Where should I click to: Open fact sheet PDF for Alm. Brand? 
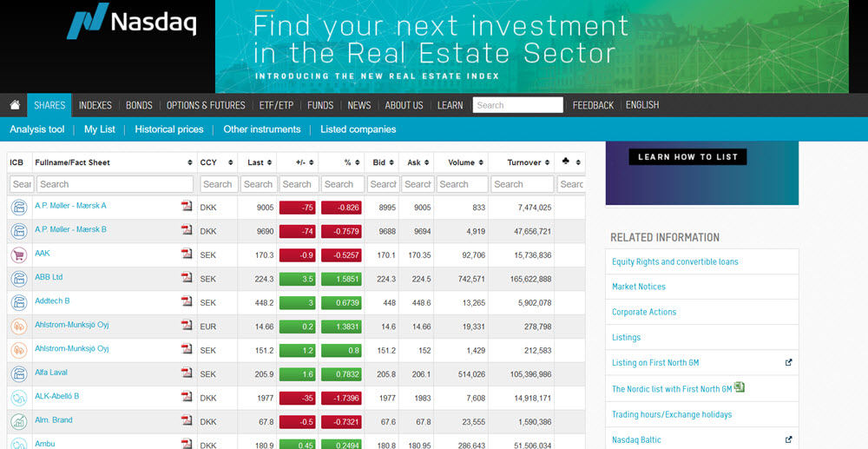click(187, 420)
